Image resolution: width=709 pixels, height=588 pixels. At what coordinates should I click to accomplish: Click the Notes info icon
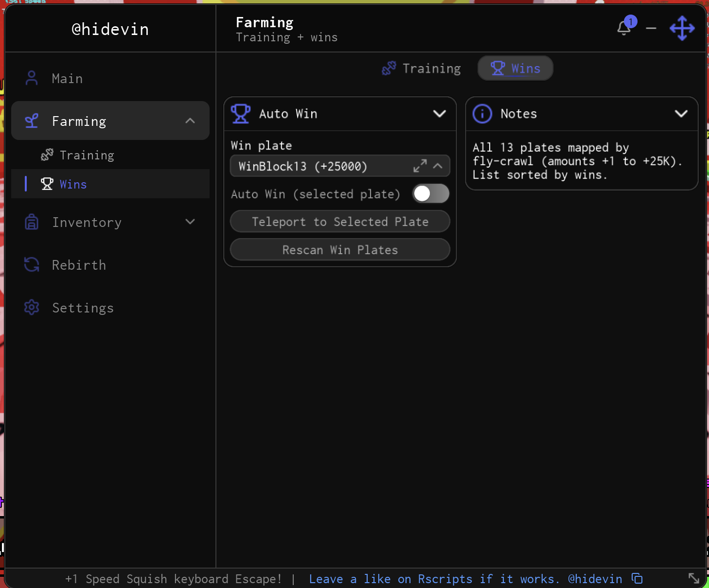pyautogui.click(x=482, y=114)
